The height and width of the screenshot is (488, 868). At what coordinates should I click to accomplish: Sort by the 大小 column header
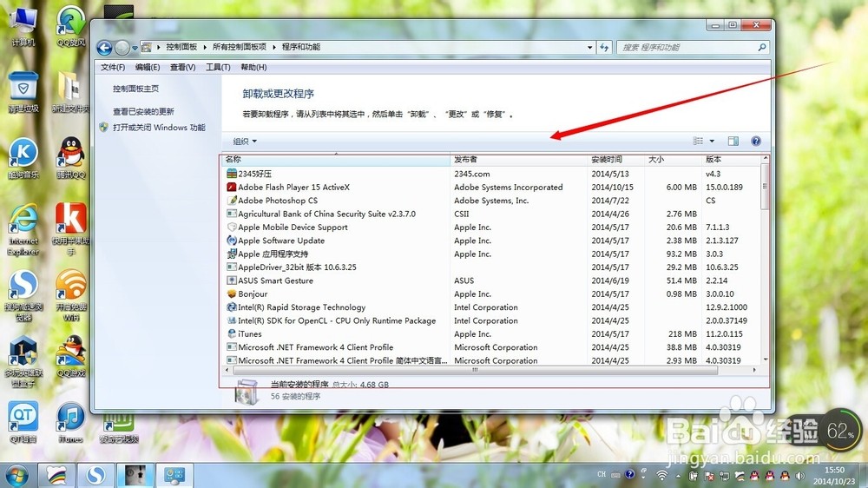point(674,160)
